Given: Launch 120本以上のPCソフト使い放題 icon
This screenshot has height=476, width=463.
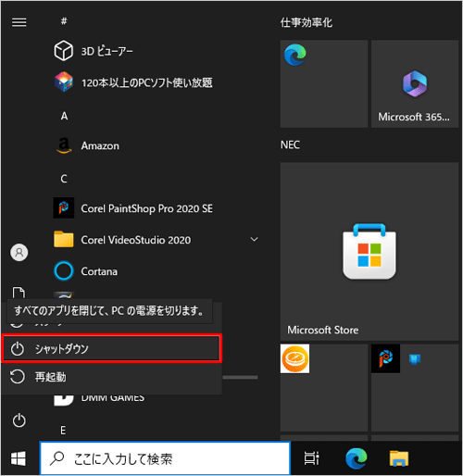Looking at the screenshot, I should (64, 81).
